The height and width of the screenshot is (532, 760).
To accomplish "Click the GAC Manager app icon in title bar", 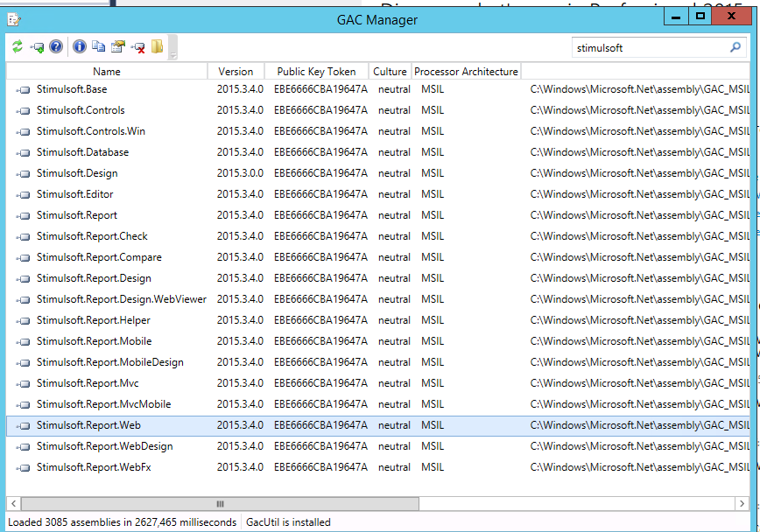I will (14, 19).
